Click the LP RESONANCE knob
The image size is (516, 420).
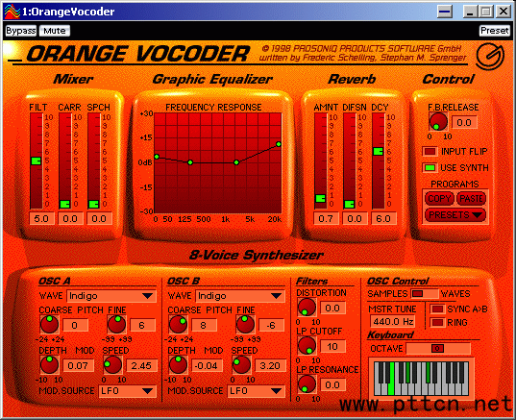point(307,384)
